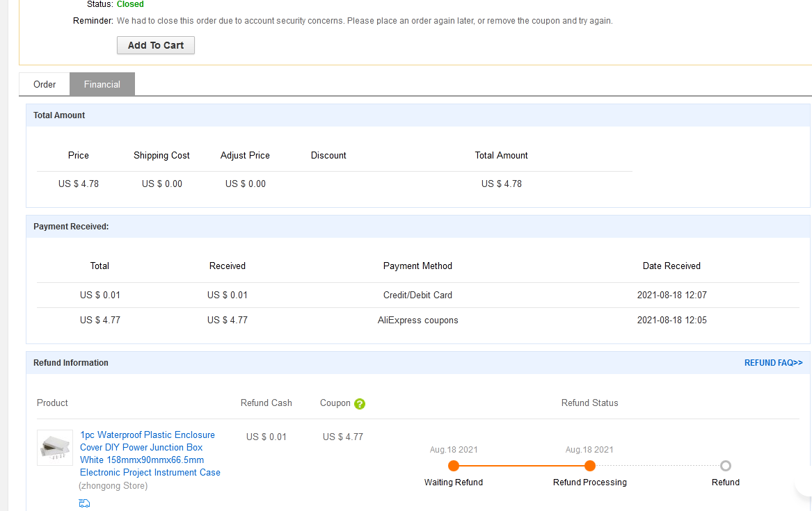Click the Refund Cash value US $ 0.01
Viewport: 812px width, 511px height.
coord(266,437)
